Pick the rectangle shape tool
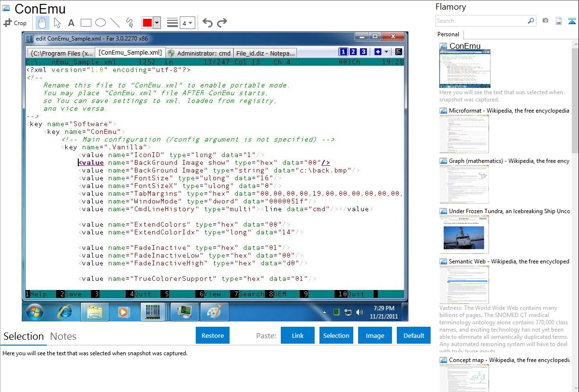579x392 pixels. click(x=86, y=23)
